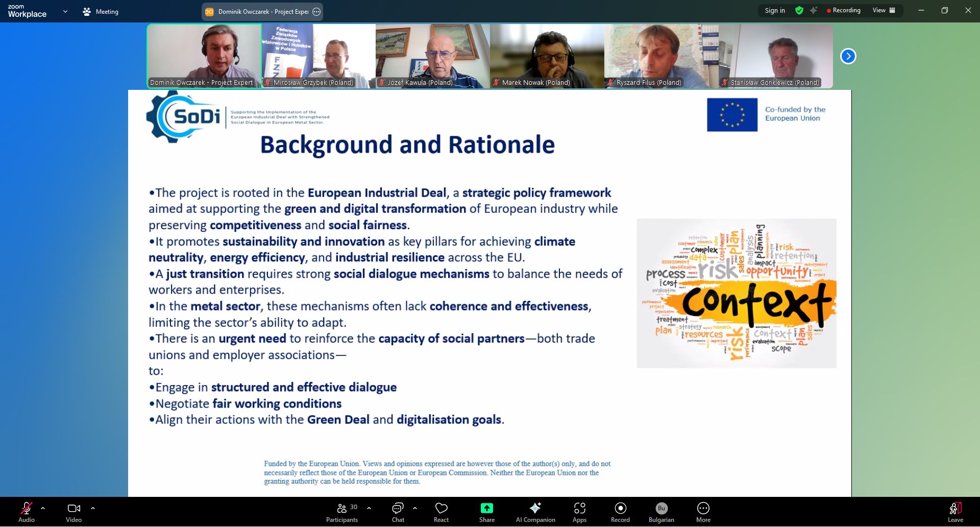The image size is (980, 527).
Task: Click the muted mic icon on Stanisław Gonkiewicz
Action: point(724,82)
